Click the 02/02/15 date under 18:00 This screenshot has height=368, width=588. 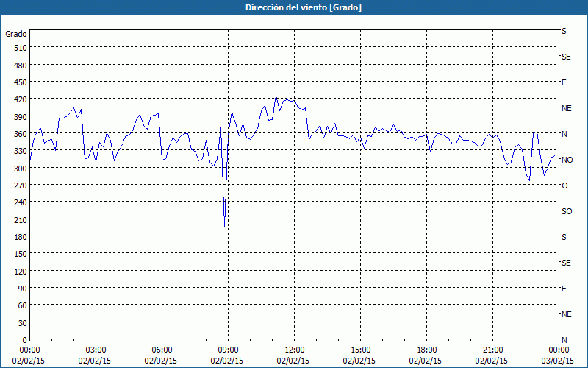point(426,361)
